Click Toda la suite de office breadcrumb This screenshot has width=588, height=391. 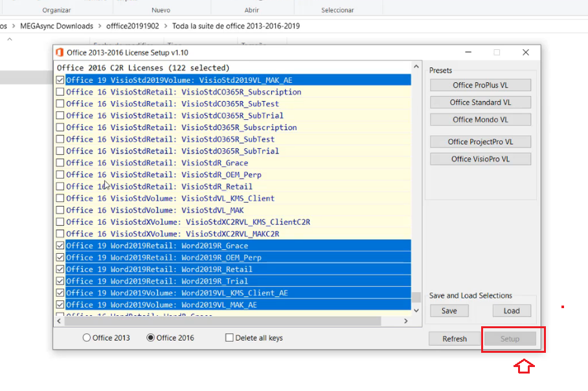point(236,26)
